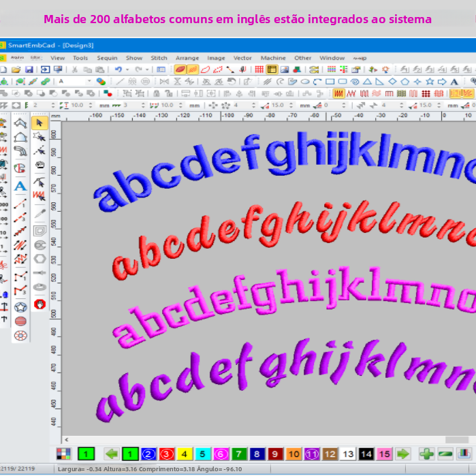Open the undo history dropdown arrow

127,69
